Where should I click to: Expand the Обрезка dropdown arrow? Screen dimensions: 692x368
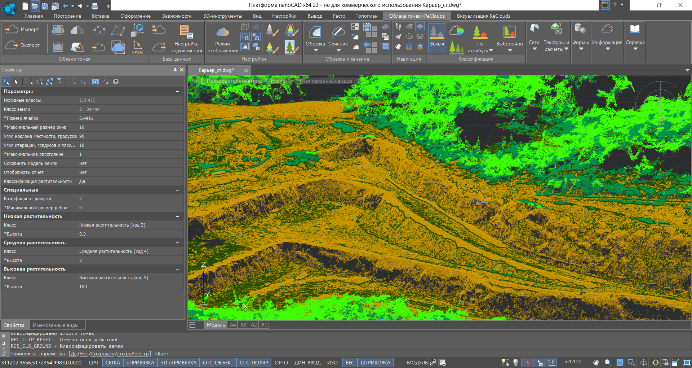pyautogui.click(x=315, y=50)
